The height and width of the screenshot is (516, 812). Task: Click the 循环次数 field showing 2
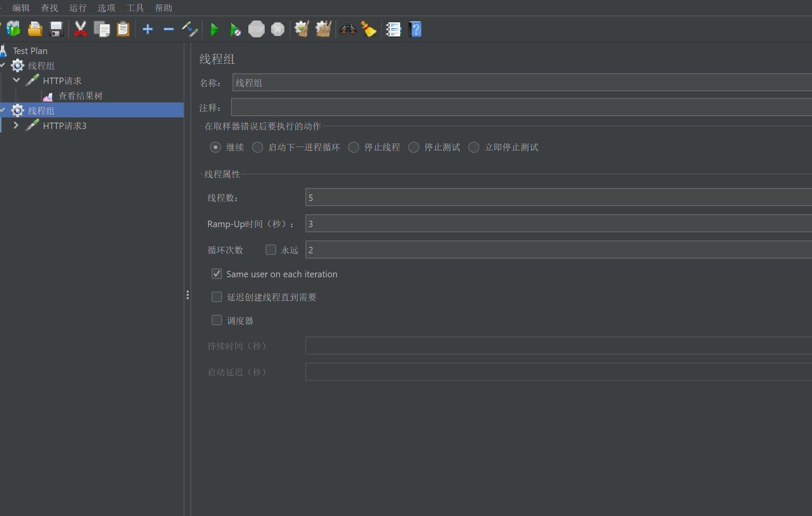pos(558,249)
